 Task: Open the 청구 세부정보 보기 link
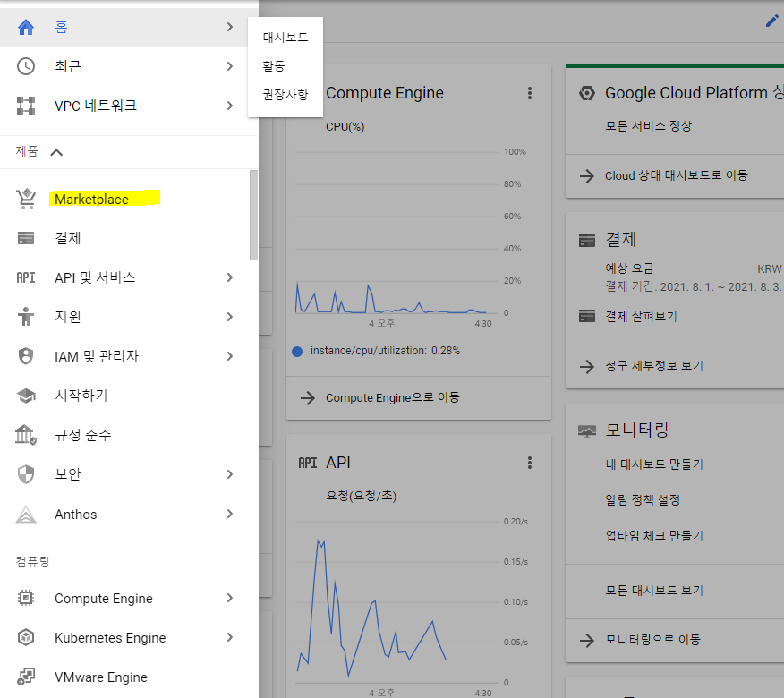(654, 366)
